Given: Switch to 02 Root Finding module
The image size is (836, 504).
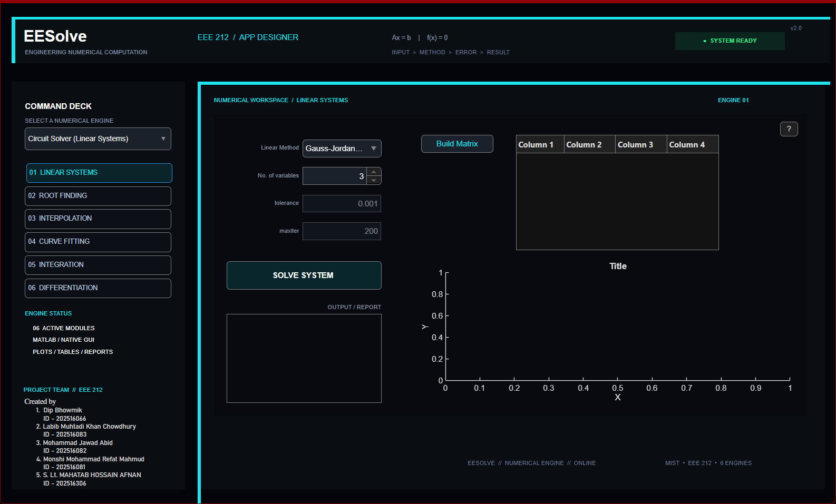Looking at the screenshot, I should click(98, 196).
